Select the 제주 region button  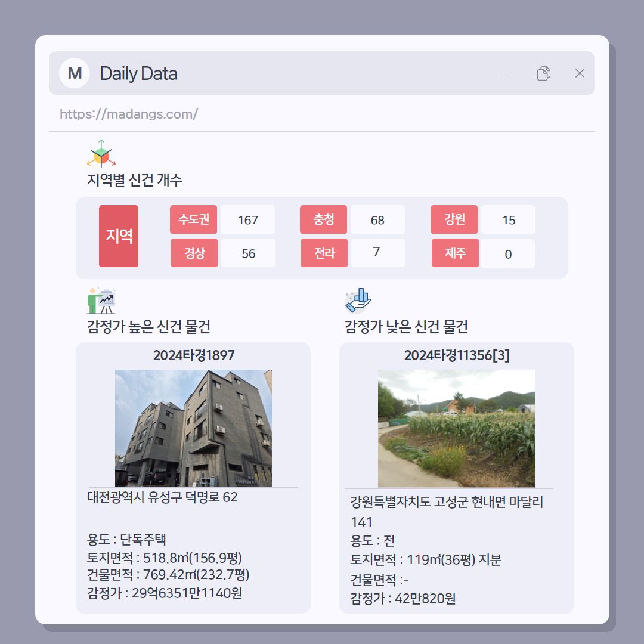(455, 253)
